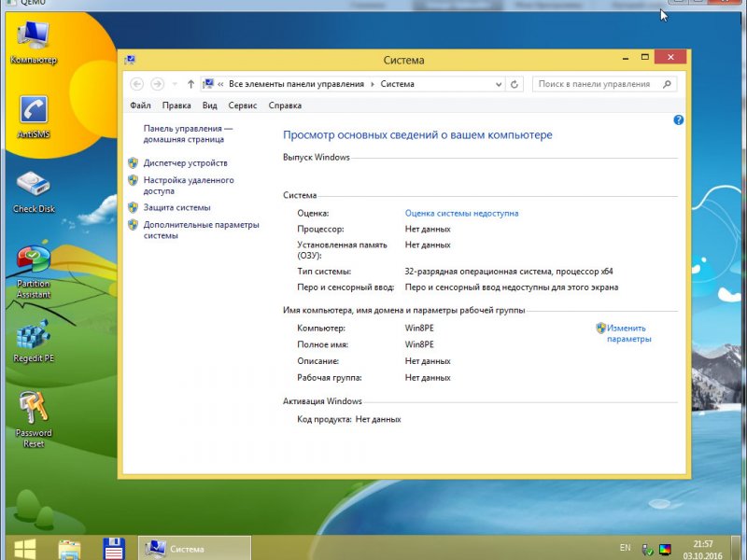Viewport: 747px width, 560px height.
Task: Refresh the Система control panel page
Action: 514,84
